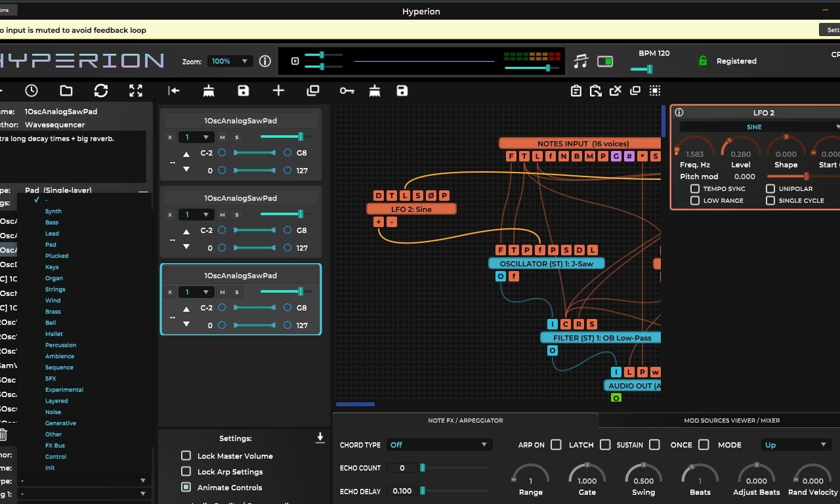
Task: Choose Synth from the category list
Action: (53, 211)
